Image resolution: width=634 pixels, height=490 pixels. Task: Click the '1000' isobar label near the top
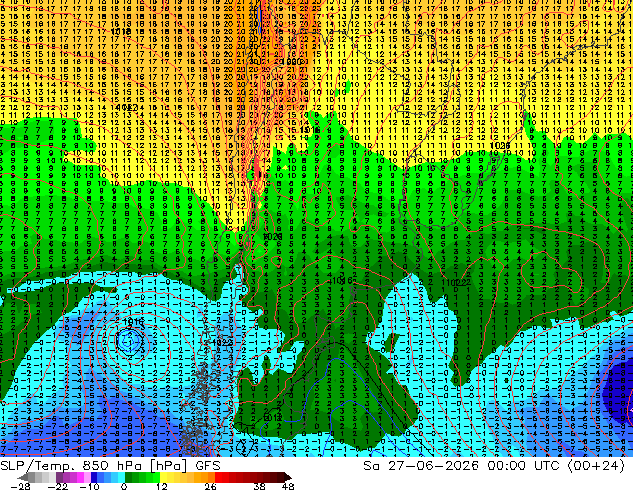pyautogui.click(x=293, y=61)
